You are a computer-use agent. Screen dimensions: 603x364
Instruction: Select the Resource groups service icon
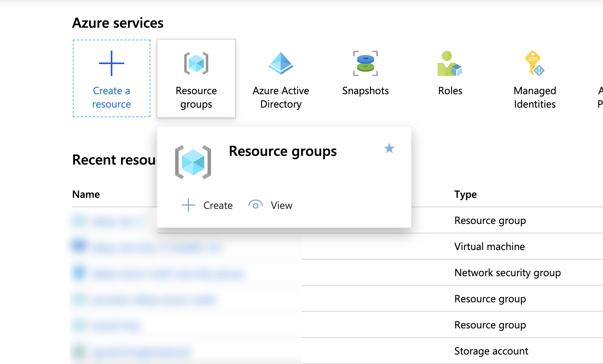point(196,63)
